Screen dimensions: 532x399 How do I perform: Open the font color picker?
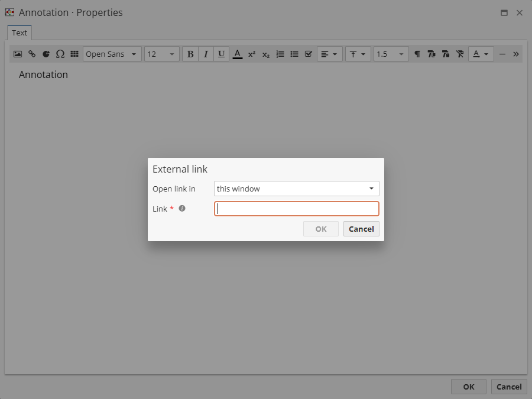point(238,54)
